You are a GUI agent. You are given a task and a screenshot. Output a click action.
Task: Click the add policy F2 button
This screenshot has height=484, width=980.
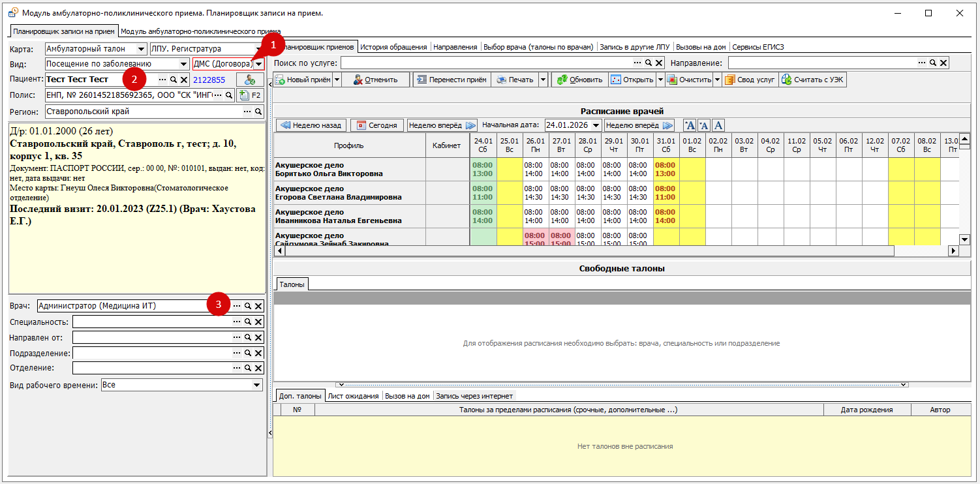pos(251,96)
